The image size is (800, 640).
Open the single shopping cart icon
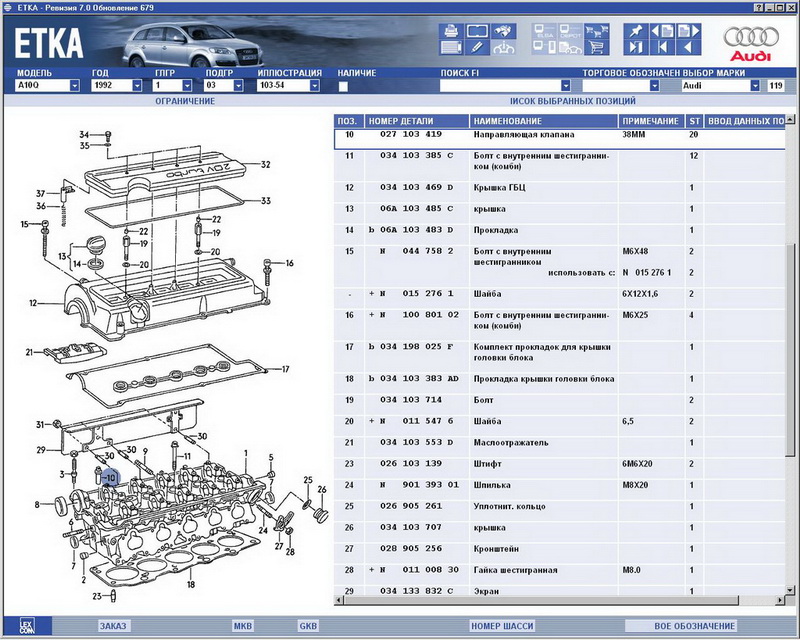(596, 47)
